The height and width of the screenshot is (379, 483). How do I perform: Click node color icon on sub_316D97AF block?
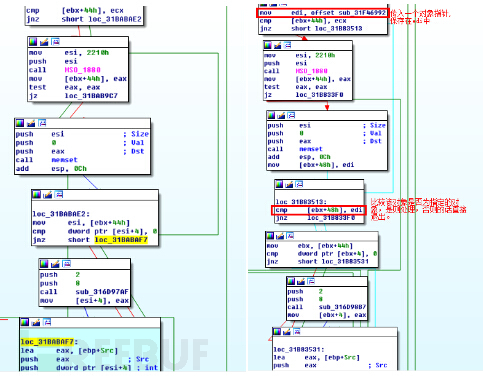(44, 264)
